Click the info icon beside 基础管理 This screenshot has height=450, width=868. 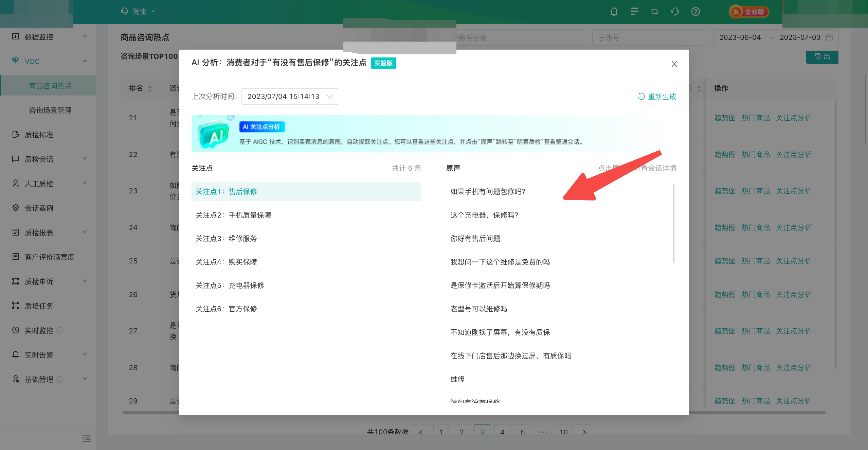pyautogui.click(x=59, y=379)
